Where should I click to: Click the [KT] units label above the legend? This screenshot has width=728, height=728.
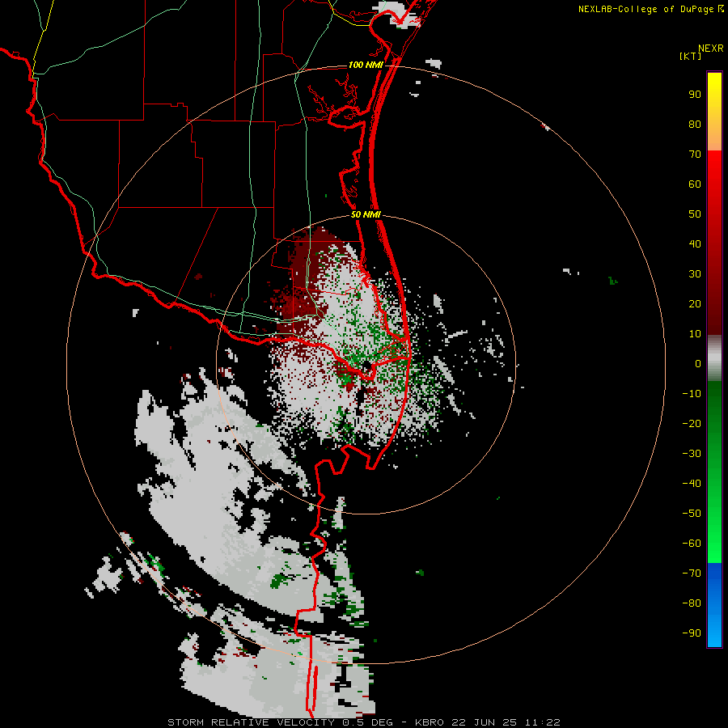coord(691,56)
